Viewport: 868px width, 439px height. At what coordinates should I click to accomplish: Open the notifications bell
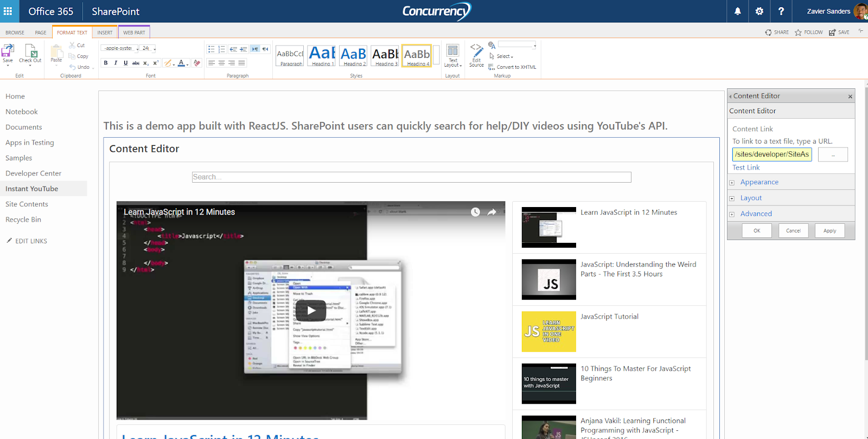737,11
